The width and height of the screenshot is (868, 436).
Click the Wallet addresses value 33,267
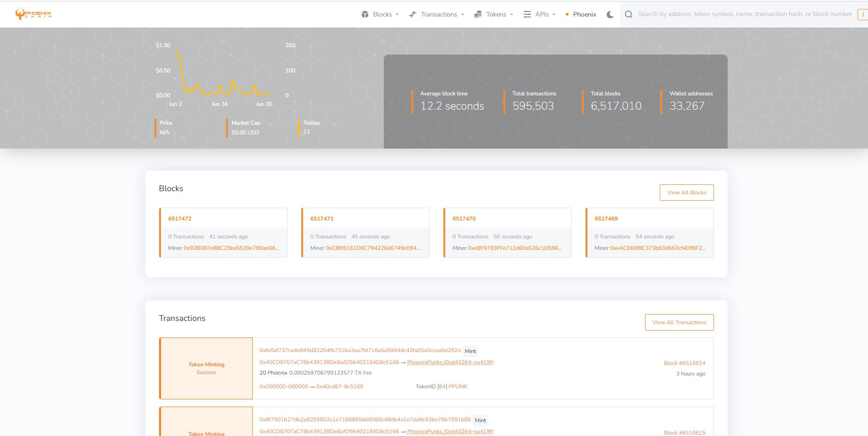point(687,106)
